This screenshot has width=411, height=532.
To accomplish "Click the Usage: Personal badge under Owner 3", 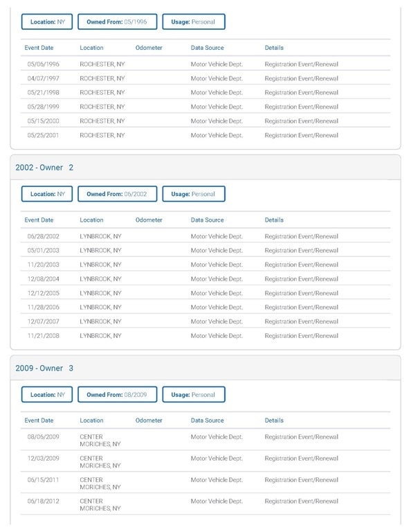I will (194, 395).
